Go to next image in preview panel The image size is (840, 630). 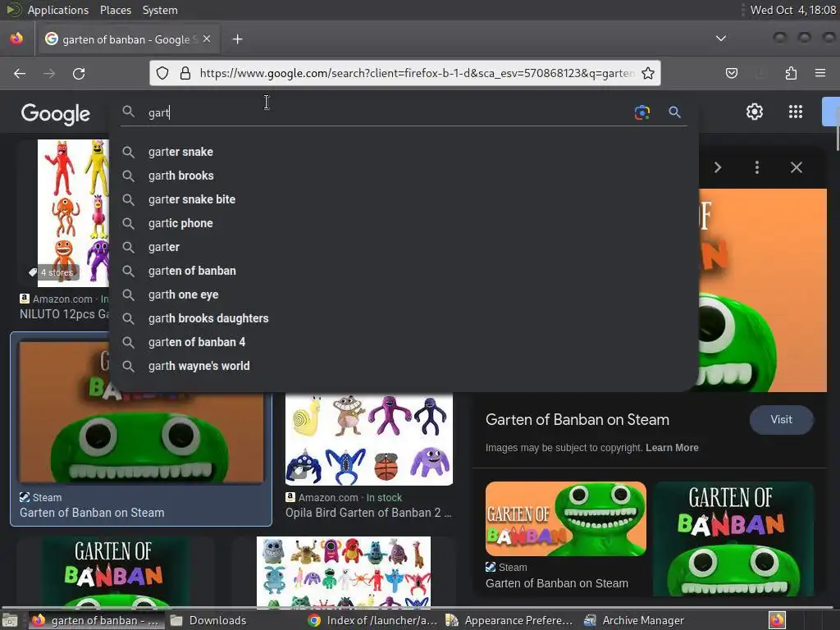point(718,167)
